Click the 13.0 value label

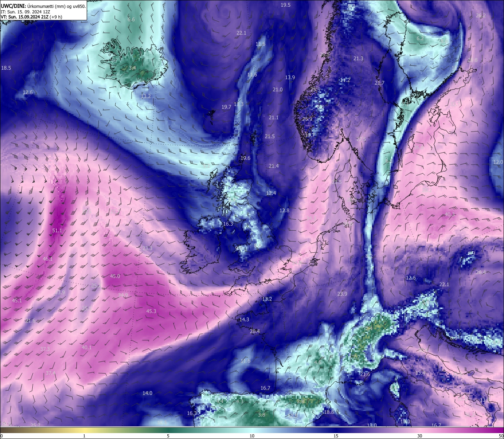coord(372,425)
